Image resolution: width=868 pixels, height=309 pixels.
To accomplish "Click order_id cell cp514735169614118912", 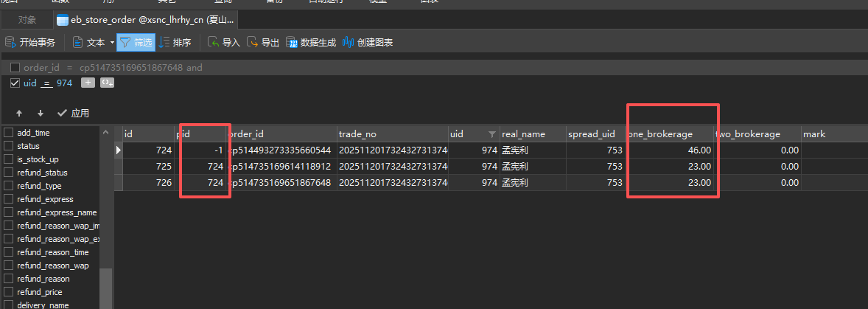I will (x=281, y=166).
